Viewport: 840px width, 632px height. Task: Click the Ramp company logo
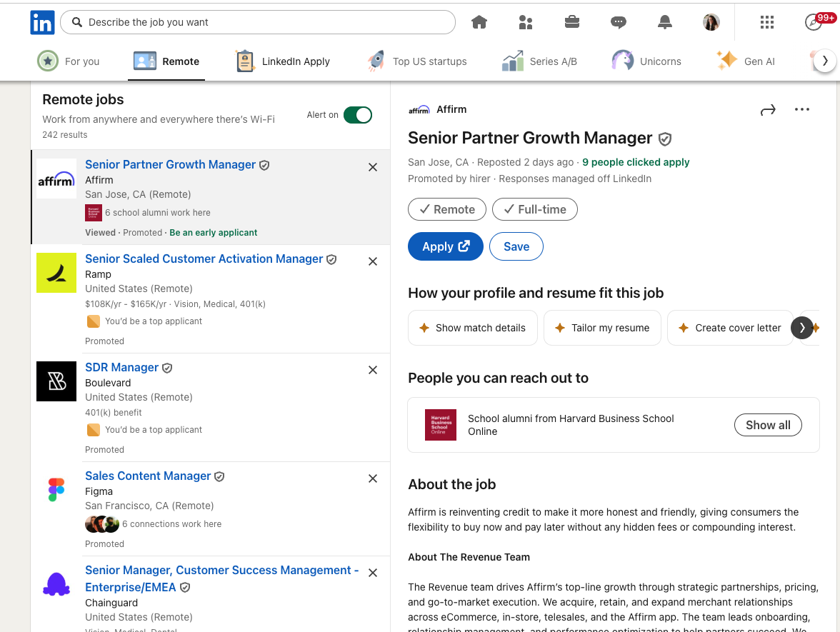coord(56,273)
